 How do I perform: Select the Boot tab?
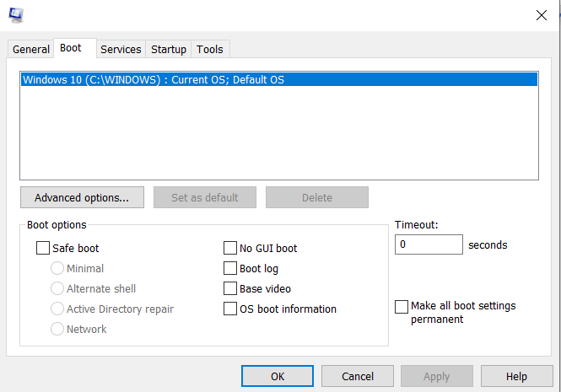tap(75, 48)
